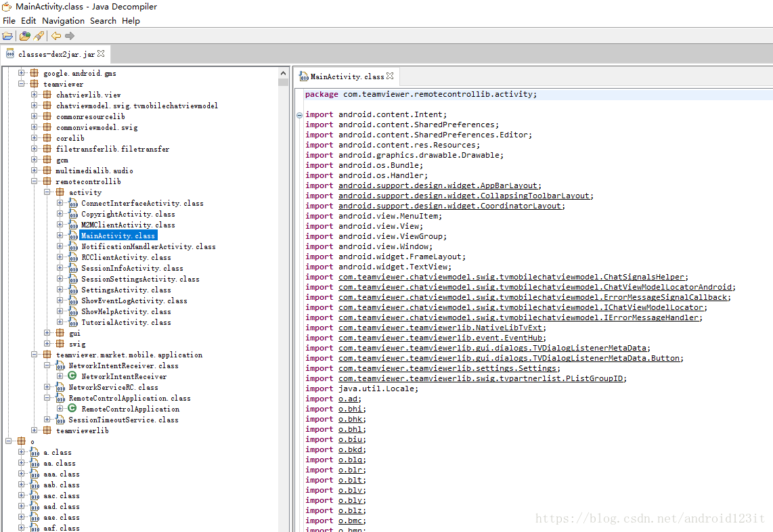Expand the RCClientActivity.class node
The height and width of the screenshot is (532, 773).
(60, 257)
